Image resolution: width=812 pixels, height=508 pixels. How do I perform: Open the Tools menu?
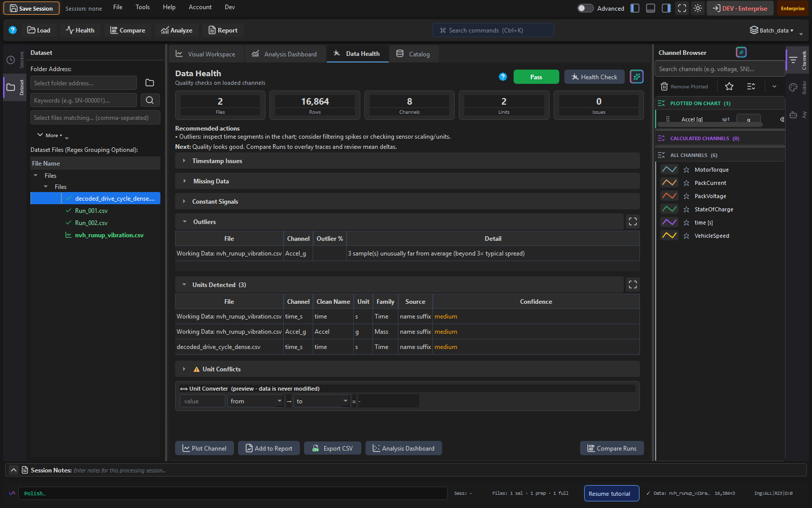click(143, 7)
